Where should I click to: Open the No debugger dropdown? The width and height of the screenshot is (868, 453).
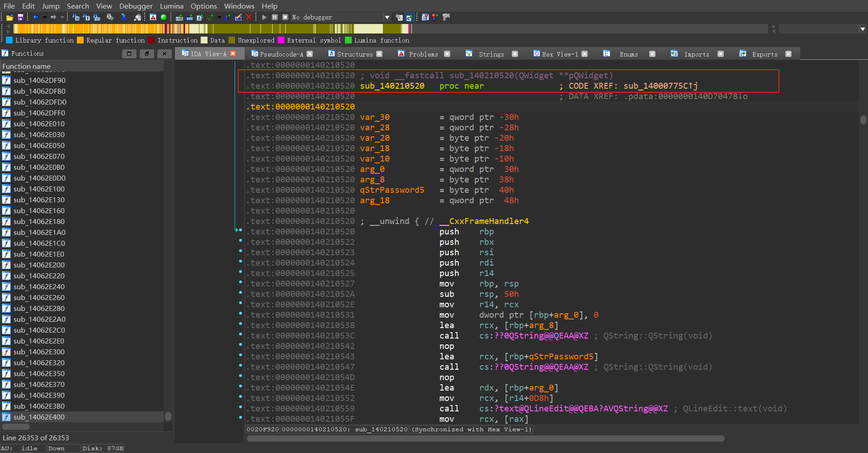coord(387,17)
